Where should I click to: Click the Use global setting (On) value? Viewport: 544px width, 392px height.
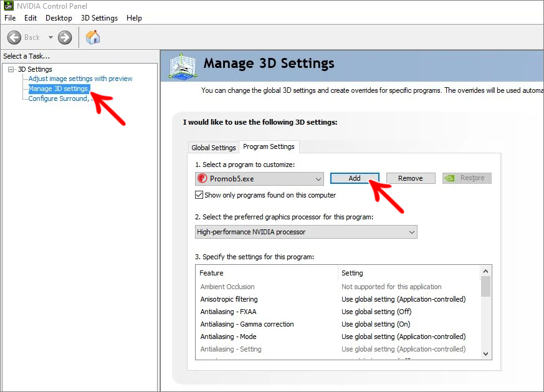coord(376,324)
